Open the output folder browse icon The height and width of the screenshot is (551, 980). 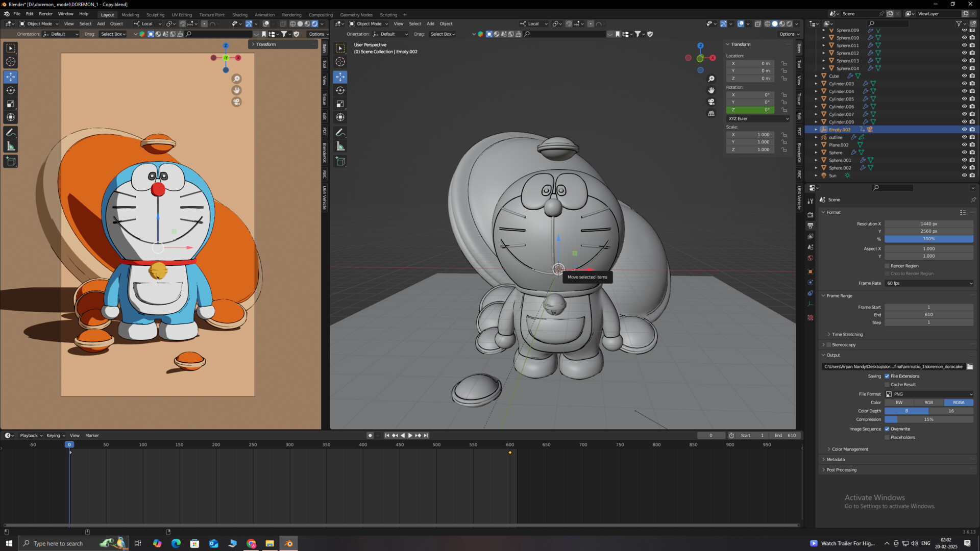point(970,367)
